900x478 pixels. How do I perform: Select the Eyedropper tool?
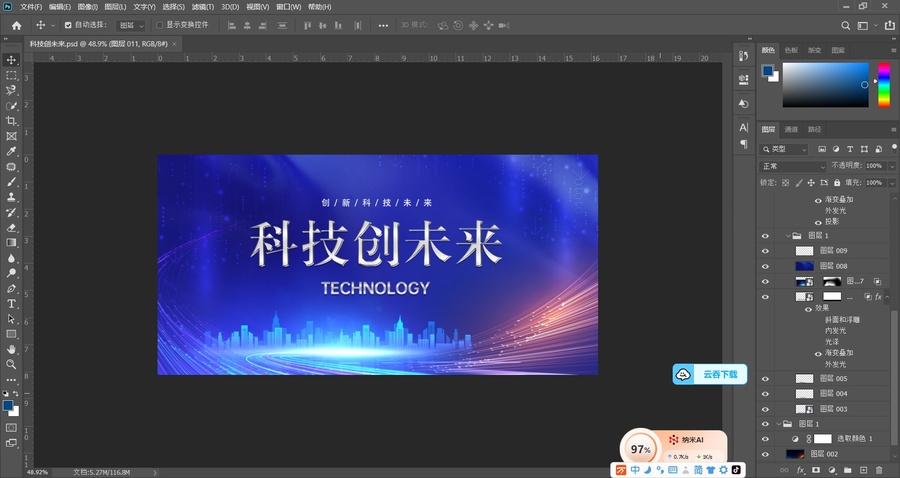click(11, 151)
